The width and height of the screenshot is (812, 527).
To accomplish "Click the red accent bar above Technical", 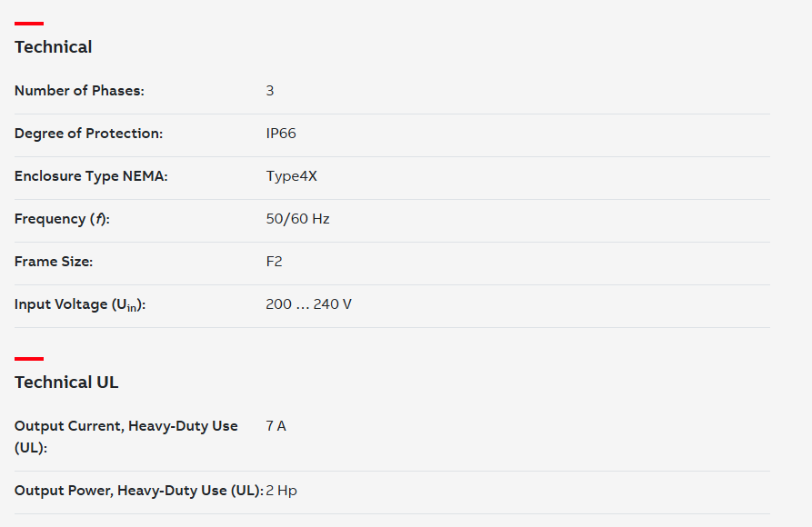I will click(x=29, y=24).
